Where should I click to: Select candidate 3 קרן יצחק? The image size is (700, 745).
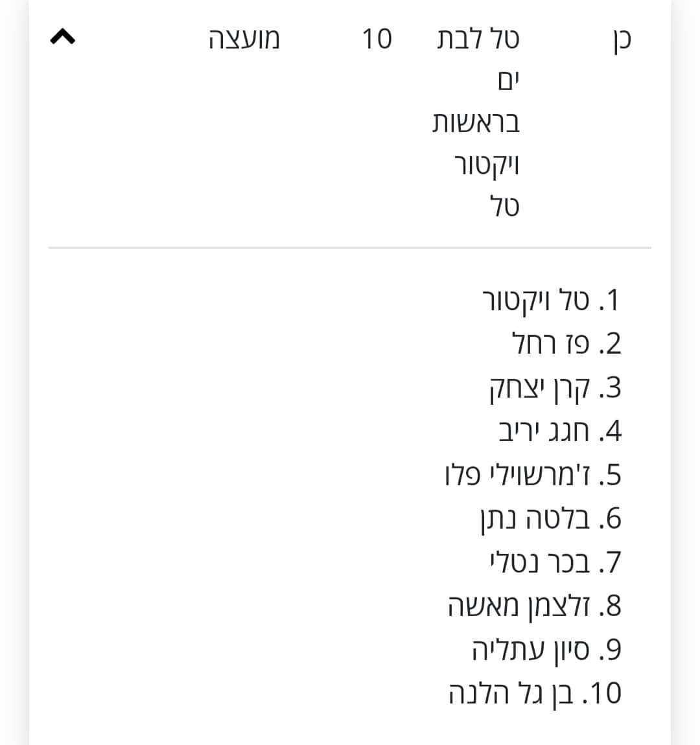pos(555,388)
